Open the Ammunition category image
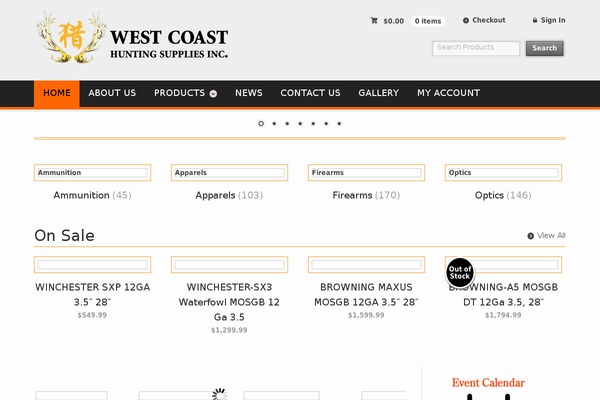This screenshot has height=400, width=600. tap(92, 173)
